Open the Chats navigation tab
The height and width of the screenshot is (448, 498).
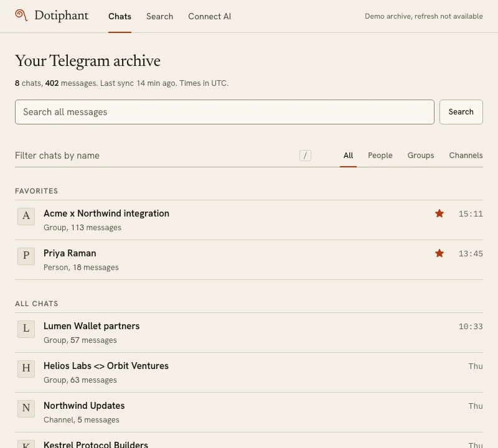(x=120, y=16)
